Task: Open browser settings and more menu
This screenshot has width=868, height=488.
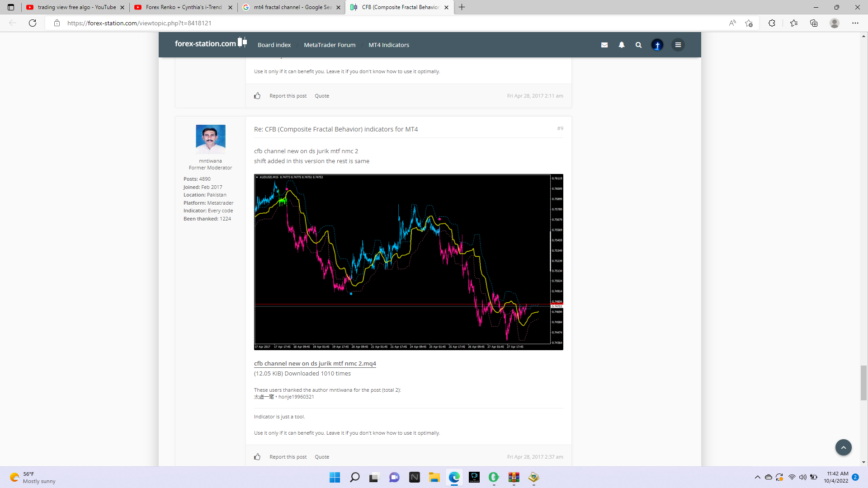Action: coord(855,23)
